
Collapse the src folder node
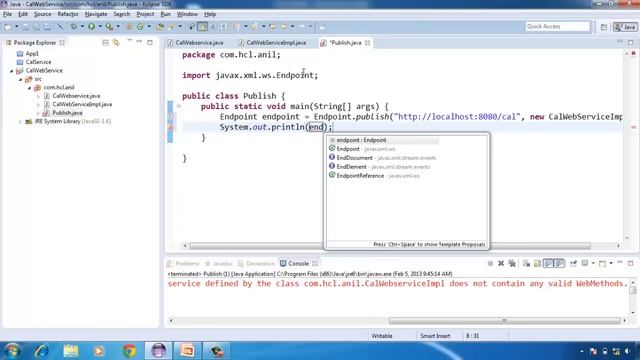20,79
